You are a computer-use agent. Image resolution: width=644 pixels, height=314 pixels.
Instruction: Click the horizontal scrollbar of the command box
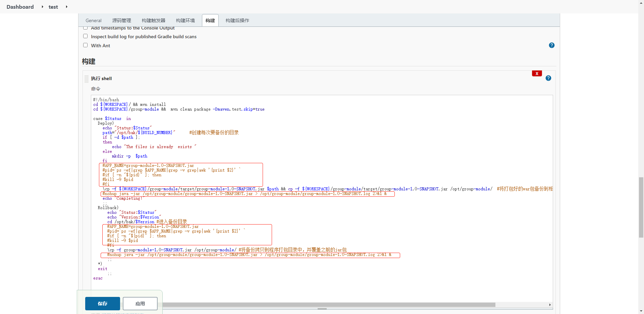329,305
